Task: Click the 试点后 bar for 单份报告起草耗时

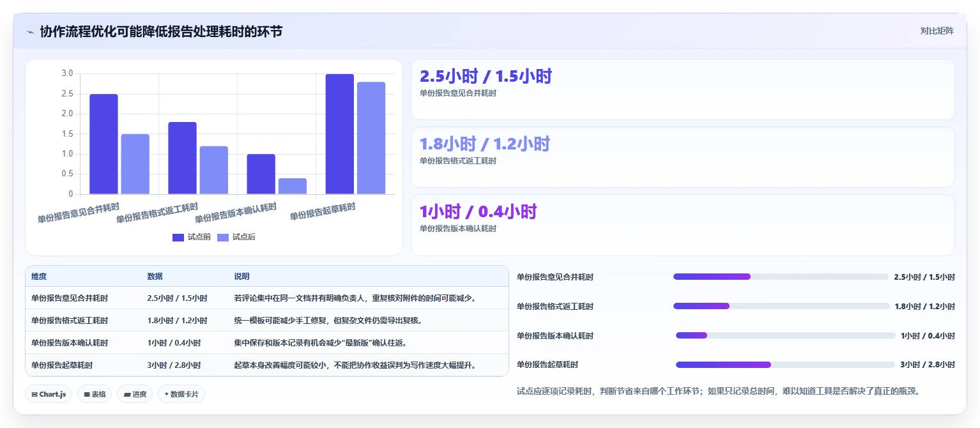Action: click(x=371, y=138)
